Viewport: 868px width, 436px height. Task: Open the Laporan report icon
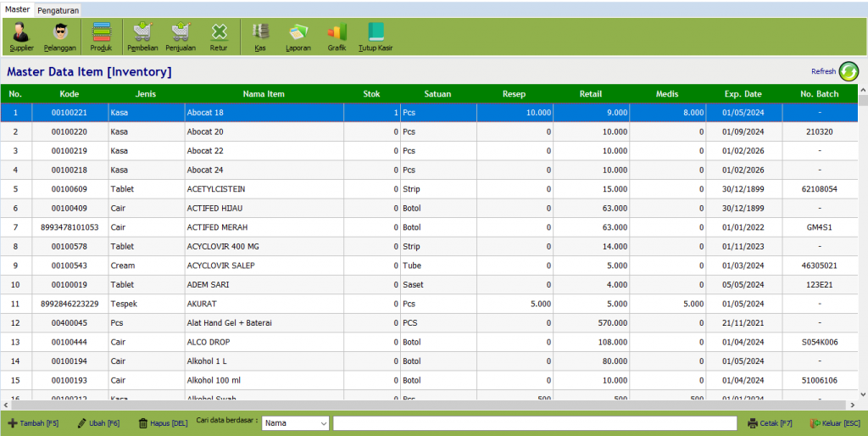[x=298, y=36]
